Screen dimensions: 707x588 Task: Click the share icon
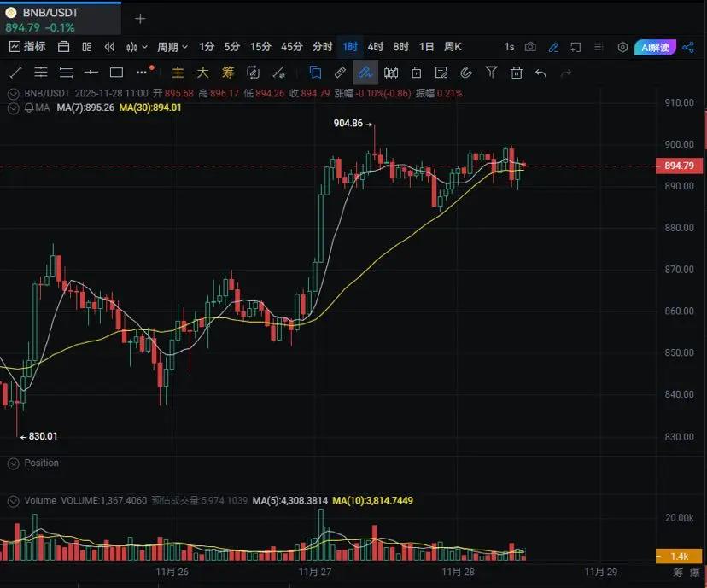[x=688, y=47]
